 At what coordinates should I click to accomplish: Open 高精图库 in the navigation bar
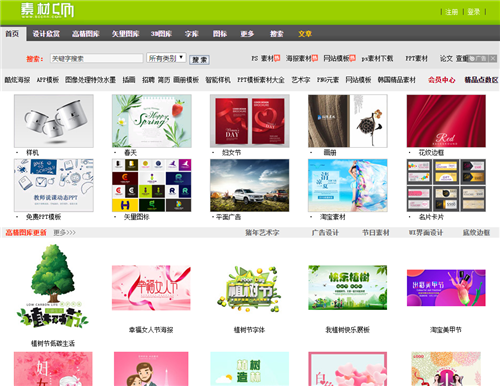pyautogui.click(x=86, y=34)
